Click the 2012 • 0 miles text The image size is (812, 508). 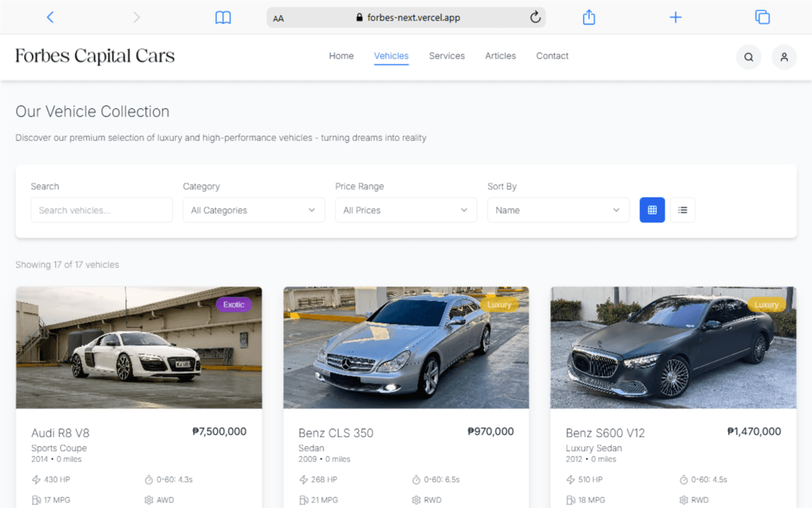click(591, 459)
